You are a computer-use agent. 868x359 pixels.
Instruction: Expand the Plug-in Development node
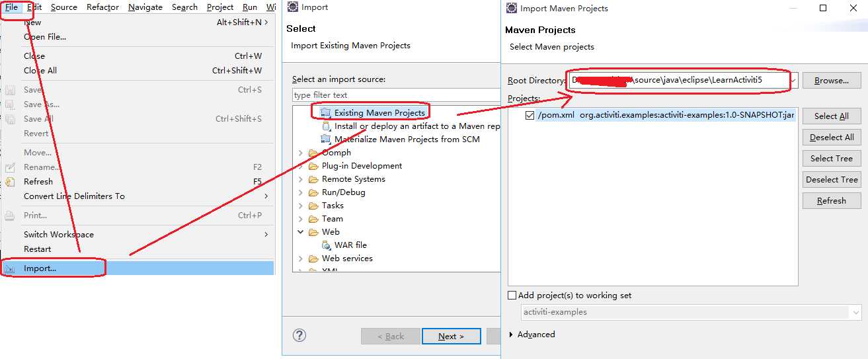(301, 166)
